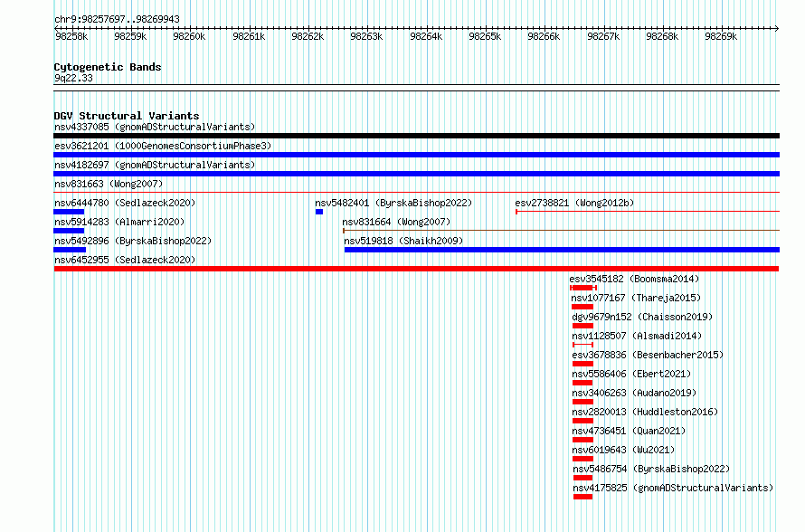This screenshot has height=532, width=805.
Task: Click the red esv3678836 bar
Action: coord(582,364)
